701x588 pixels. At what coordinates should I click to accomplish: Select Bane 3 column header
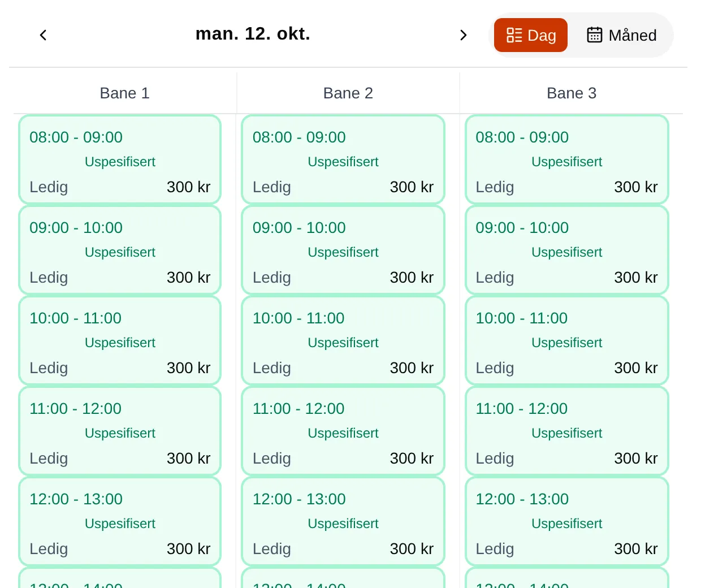pos(572,93)
